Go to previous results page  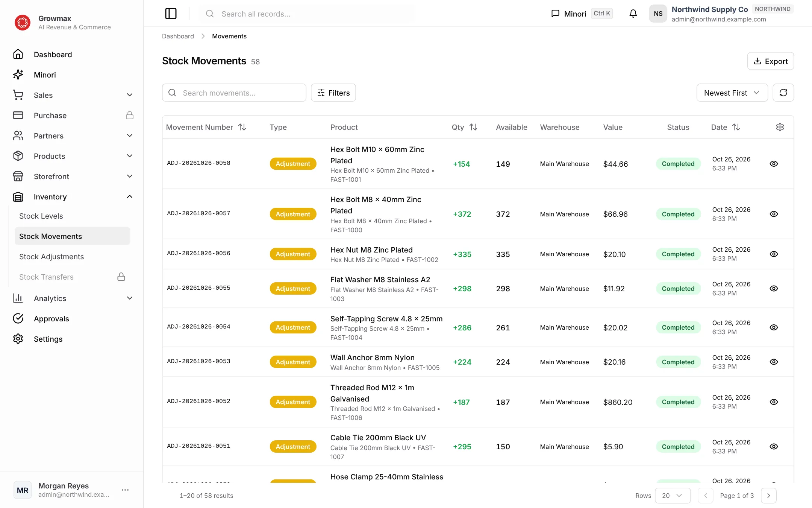(x=706, y=496)
